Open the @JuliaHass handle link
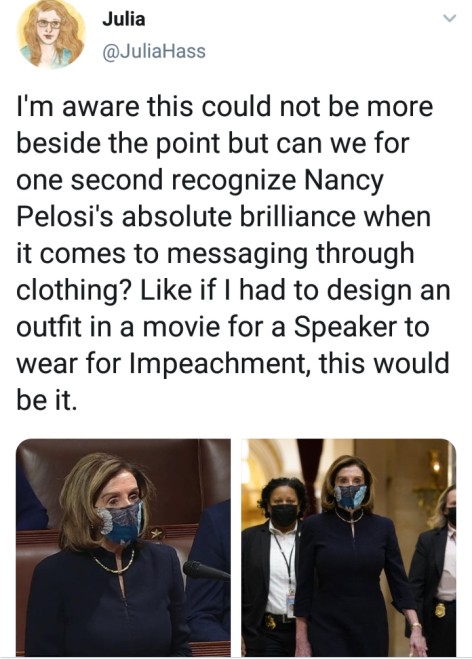The width and height of the screenshot is (472, 659). pos(154,51)
